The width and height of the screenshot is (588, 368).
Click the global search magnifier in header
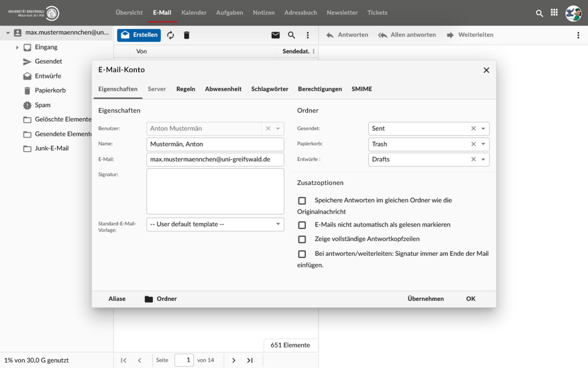coord(539,13)
